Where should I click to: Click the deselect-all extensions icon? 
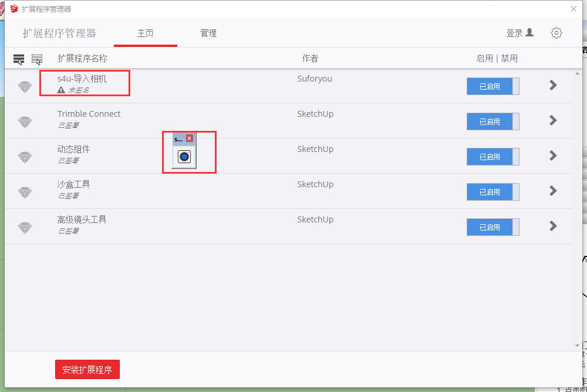36,59
